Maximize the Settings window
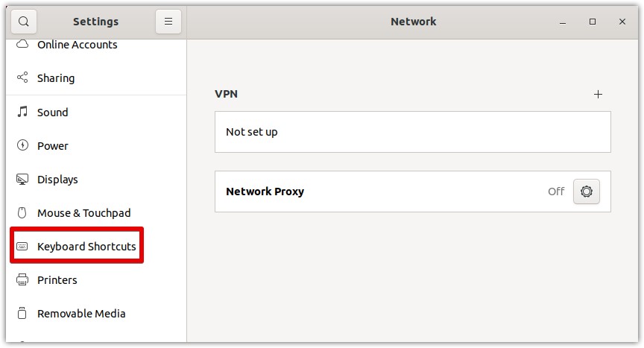Screen dimensions: 644x348 [x=593, y=22]
